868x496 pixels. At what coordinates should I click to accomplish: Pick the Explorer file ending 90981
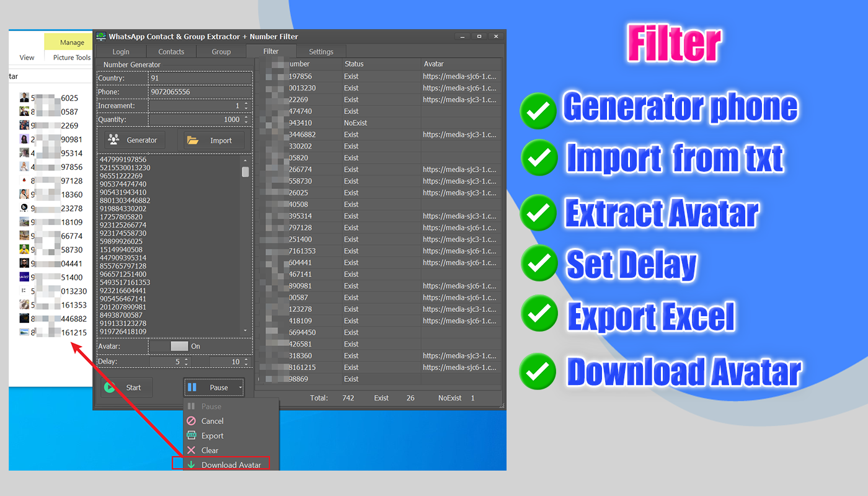(51, 139)
